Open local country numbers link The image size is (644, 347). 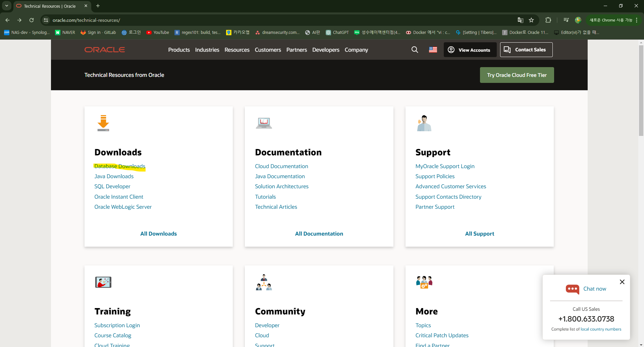point(601,329)
